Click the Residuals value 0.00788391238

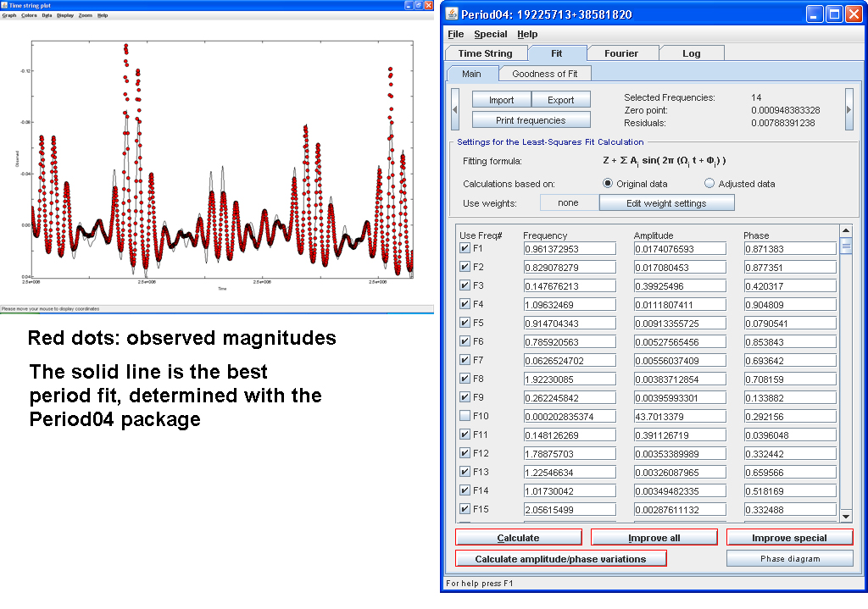[782, 123]
